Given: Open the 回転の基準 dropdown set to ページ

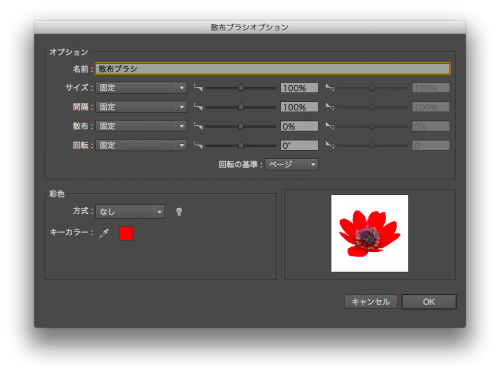Looking at the screenshot, I should tap(292, 164).
